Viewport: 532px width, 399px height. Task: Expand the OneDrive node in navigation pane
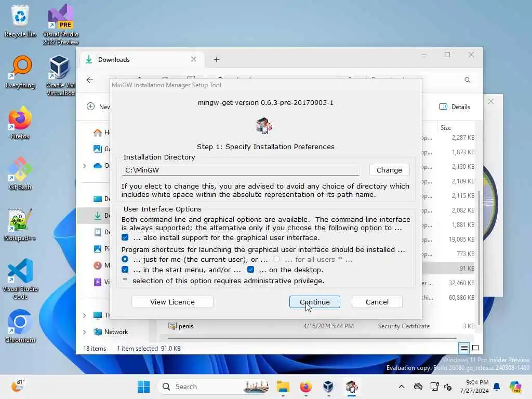pyautogui.click(x=85, y=166)
